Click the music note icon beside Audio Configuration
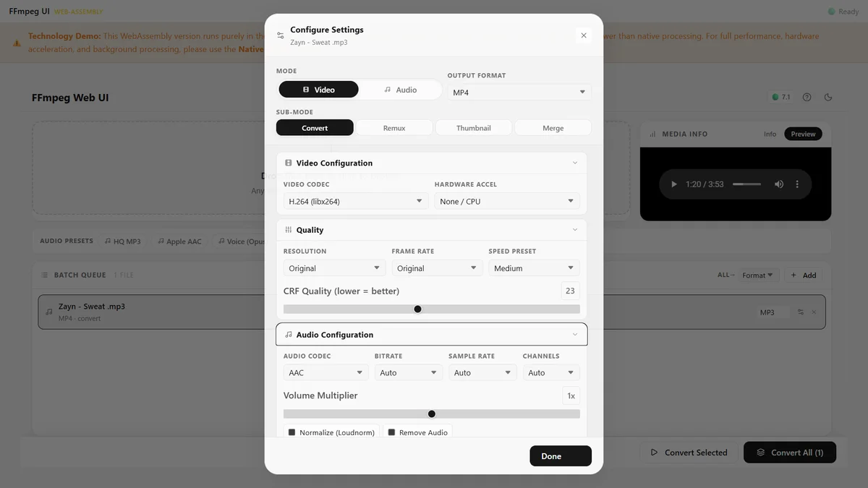This screenshot has width=868, height=488. [289, 335]
